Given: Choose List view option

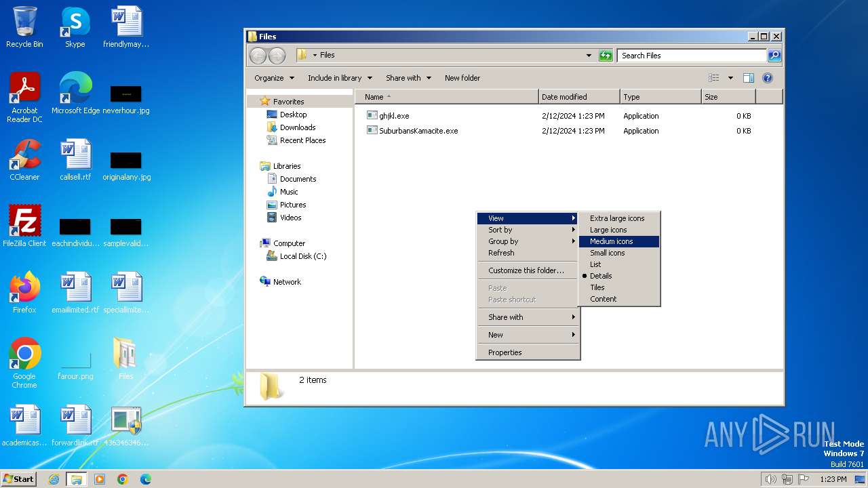Looking at the screenshot, I should (x=619, y=264).
